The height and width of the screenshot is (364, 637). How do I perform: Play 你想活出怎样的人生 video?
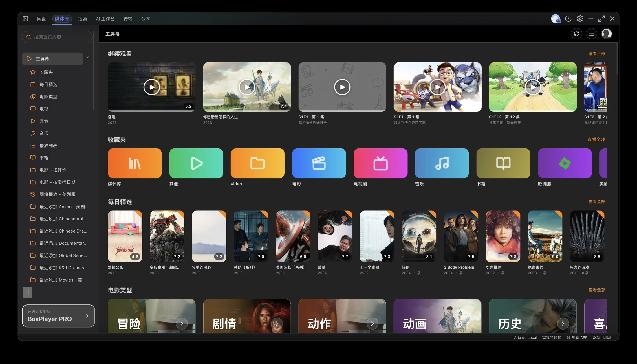(247, 87)
